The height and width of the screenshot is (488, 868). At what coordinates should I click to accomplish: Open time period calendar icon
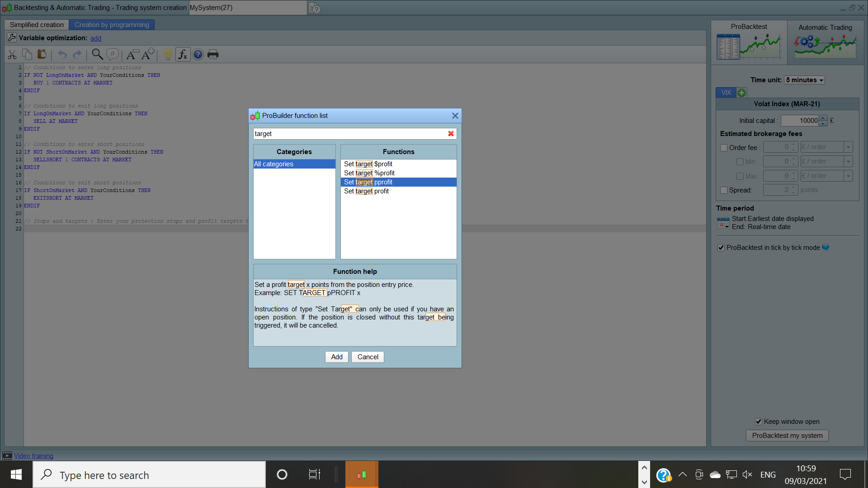(723, 223)
